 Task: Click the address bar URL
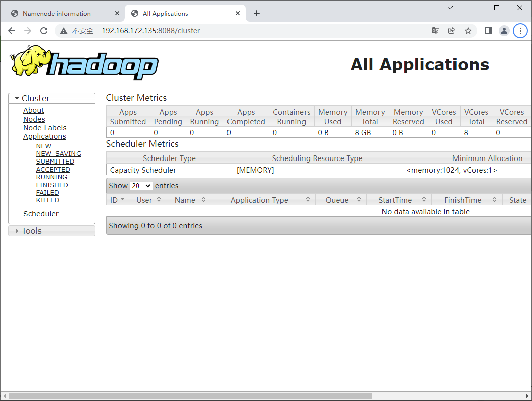click(150, 31)
